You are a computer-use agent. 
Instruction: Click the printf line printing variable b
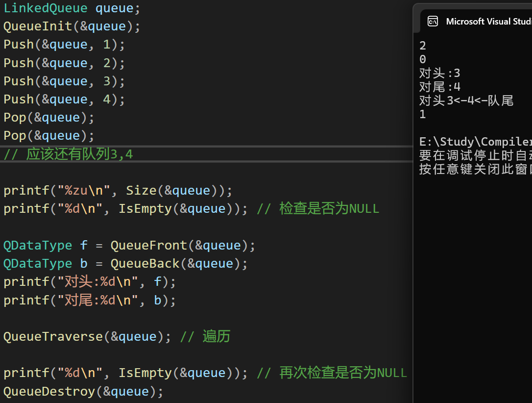click(89, 300)
